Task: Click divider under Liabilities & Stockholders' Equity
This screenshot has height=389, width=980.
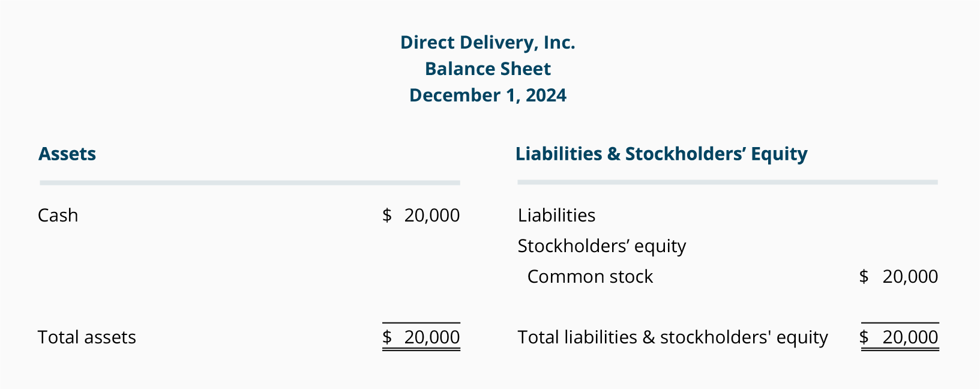Action: point(727,182)
